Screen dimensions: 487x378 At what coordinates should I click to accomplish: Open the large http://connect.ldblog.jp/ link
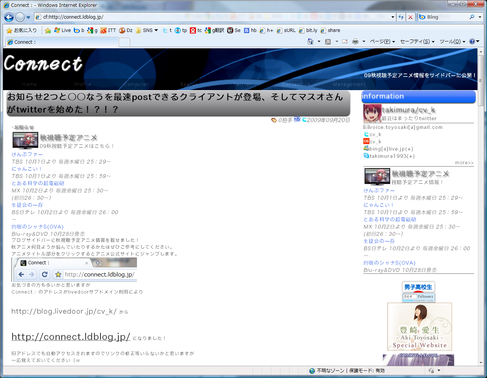pos(71,337)
